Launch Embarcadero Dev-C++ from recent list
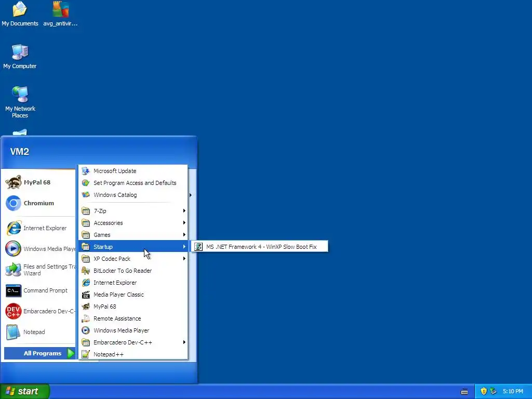This screenshot has height=399, width=532. click(40, 311)
